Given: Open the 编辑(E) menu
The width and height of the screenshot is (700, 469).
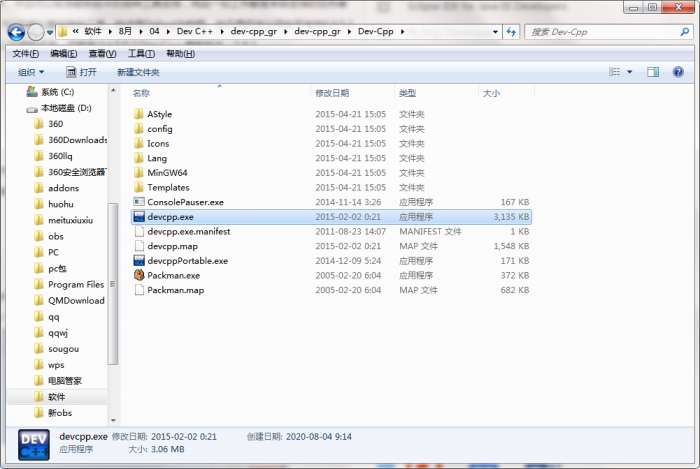Looking at the screenshot, I should tap(64, 54).
